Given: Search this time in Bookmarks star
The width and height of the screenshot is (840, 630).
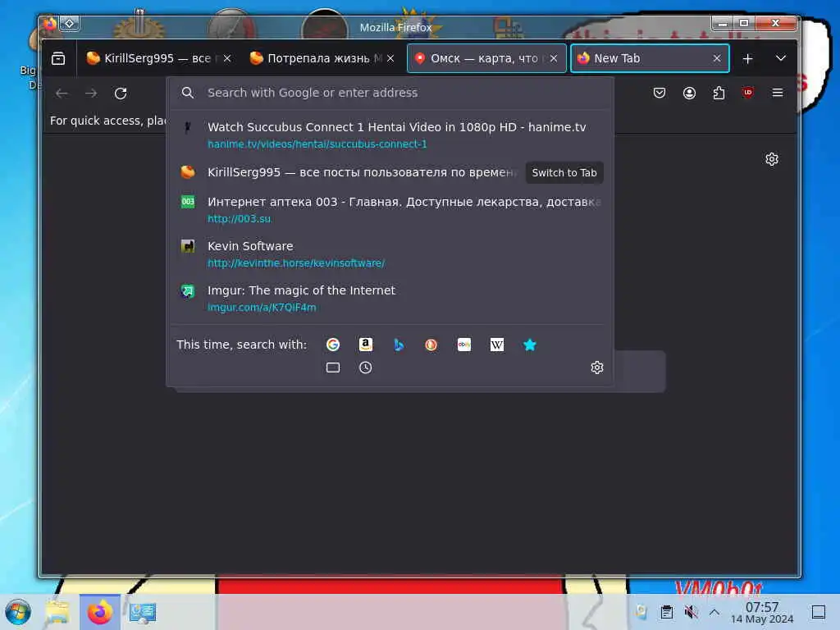Looking at the screenshot, I should [x=530, y=345].
